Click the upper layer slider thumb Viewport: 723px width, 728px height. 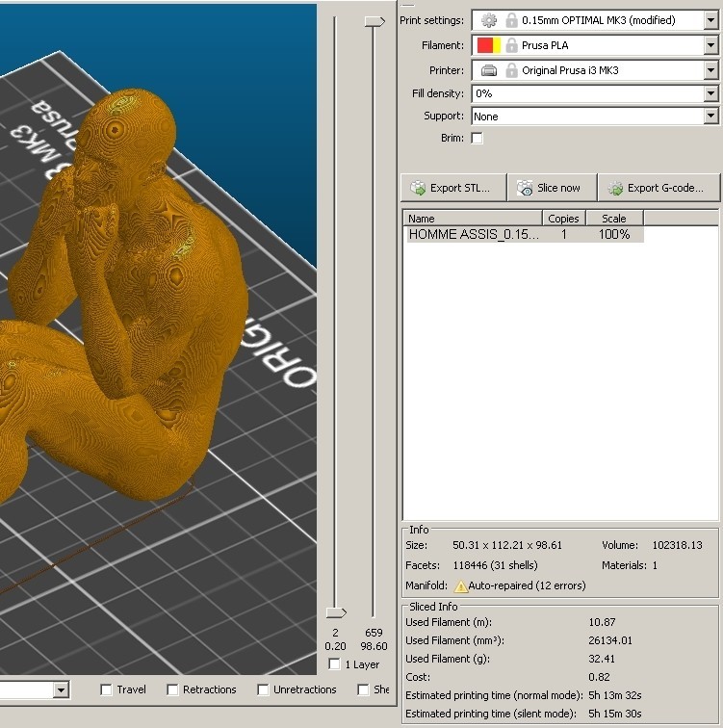[x=374, y=21]
